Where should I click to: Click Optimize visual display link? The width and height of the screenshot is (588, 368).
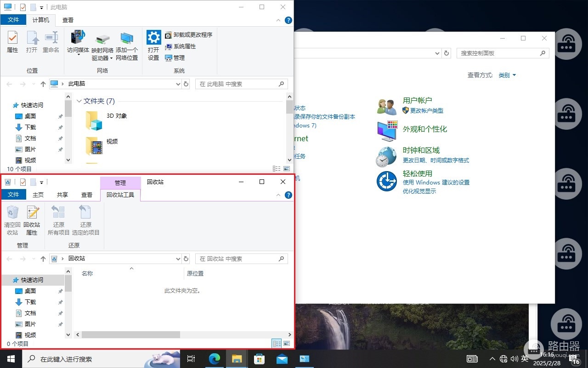click(x=419, y=191)
